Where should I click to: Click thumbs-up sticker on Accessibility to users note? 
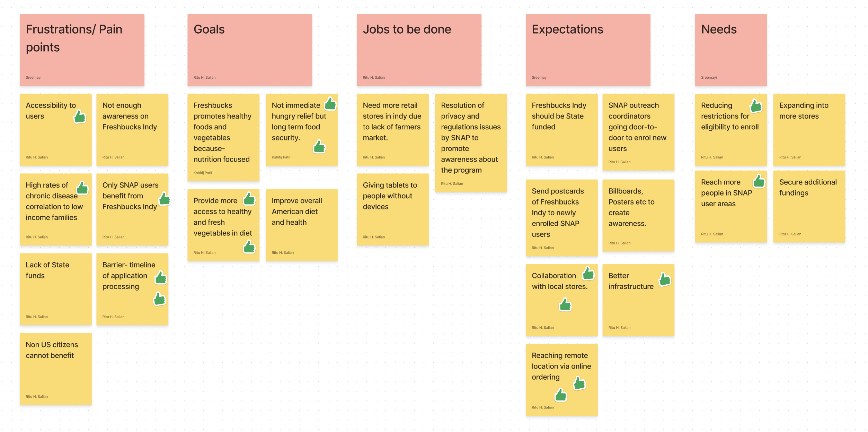click(80, 117)
